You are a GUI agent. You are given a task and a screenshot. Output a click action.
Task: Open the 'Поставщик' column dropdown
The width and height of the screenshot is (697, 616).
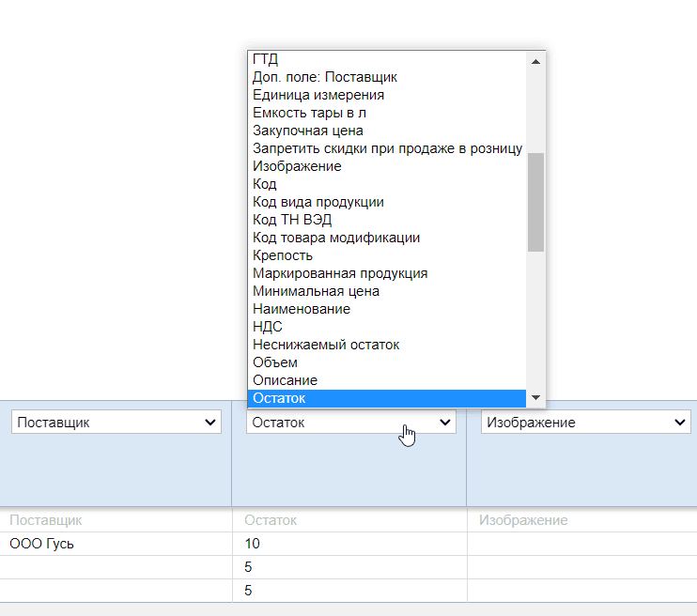(x=116, y=423)
